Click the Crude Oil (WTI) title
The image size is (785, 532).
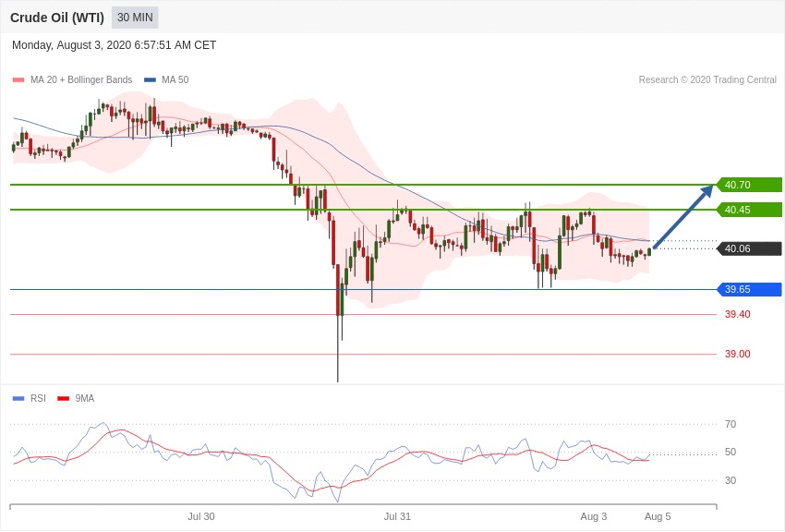click(57, 18)
